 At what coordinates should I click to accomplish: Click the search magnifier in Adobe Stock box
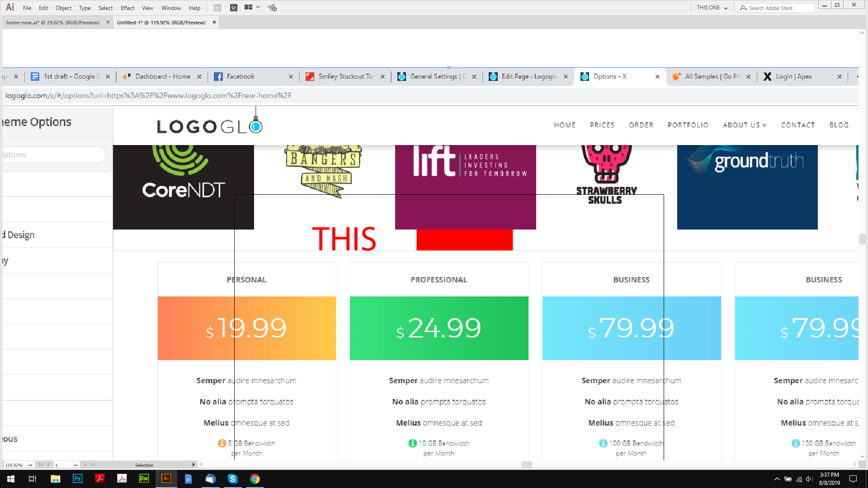743,8
